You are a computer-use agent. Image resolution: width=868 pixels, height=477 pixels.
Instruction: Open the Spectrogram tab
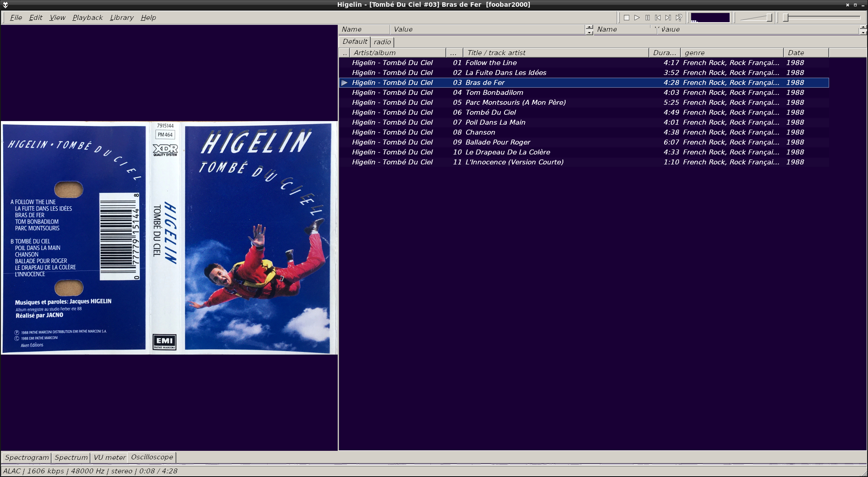(27, 458)
